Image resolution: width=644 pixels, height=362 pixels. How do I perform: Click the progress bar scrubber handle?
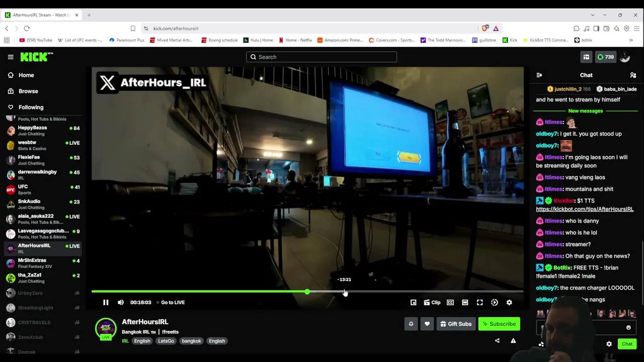click(307, 292)
